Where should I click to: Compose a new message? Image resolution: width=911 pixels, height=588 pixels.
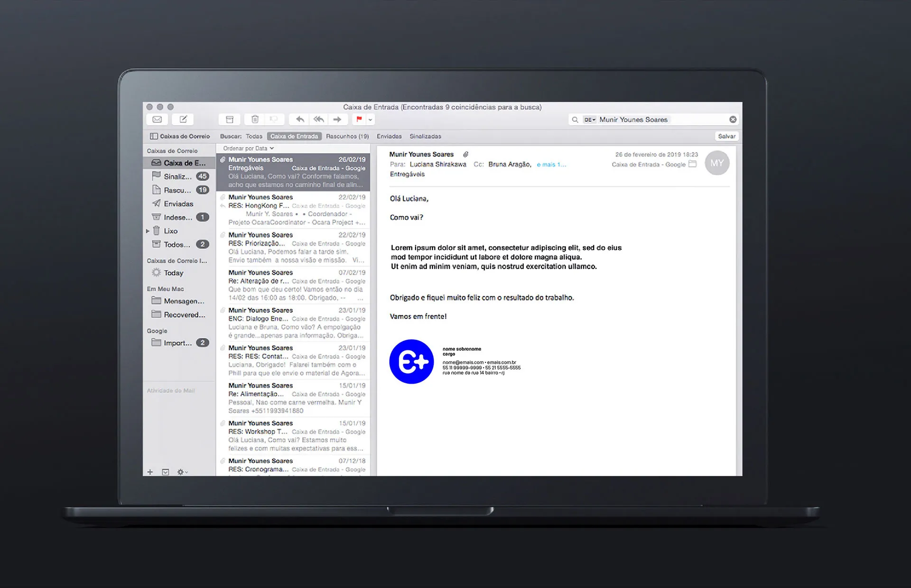pos(183,119)
